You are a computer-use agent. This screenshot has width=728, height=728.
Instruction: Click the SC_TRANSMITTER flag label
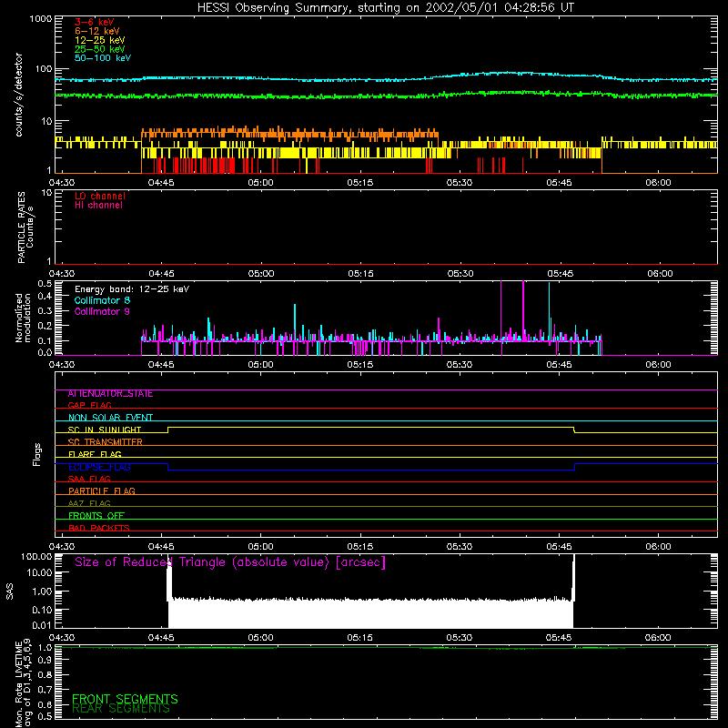106,442
